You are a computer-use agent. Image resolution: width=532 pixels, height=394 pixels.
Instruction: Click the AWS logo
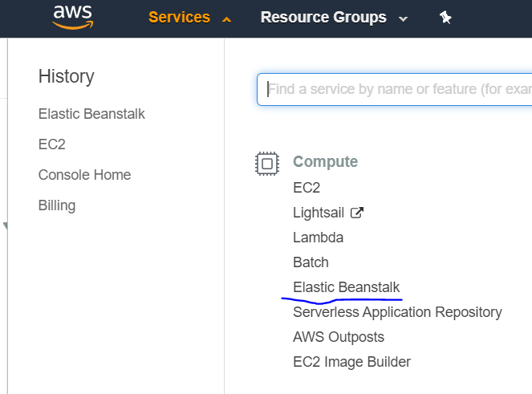click(72, 18)
